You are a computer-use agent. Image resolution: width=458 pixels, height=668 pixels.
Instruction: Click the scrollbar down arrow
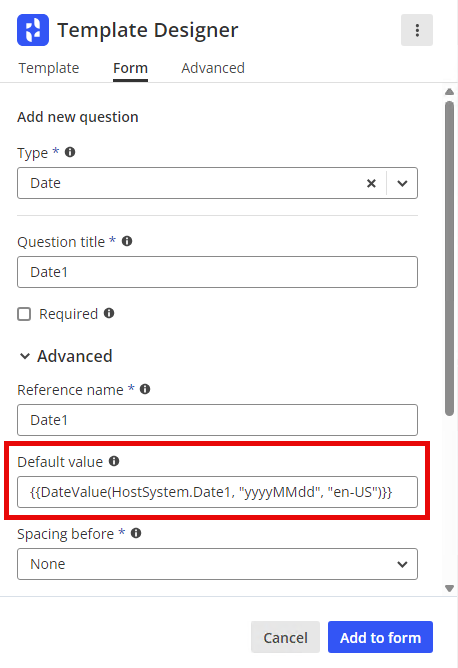pos(449,588)
